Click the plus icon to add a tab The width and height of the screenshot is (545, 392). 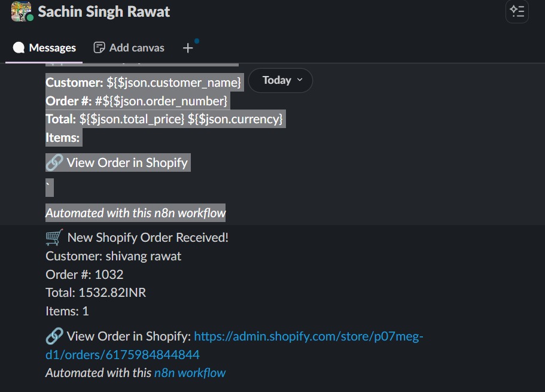tap(188, 47)
